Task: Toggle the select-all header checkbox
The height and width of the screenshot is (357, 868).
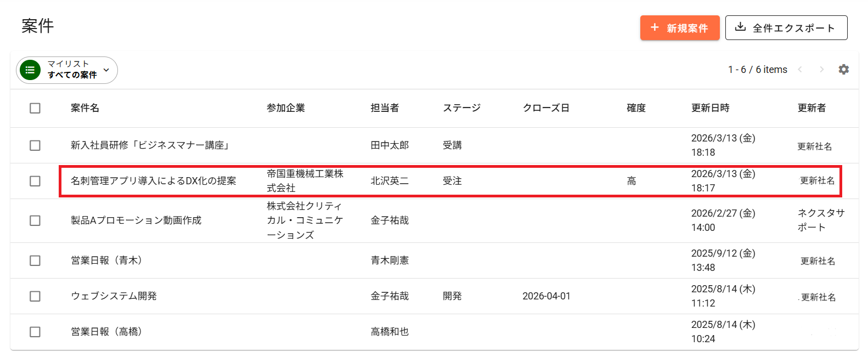Action: pos(35,108)
